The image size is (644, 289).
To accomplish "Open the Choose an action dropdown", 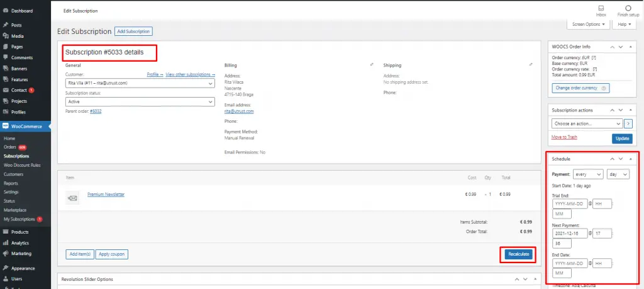I will click(x=587, y=123).
